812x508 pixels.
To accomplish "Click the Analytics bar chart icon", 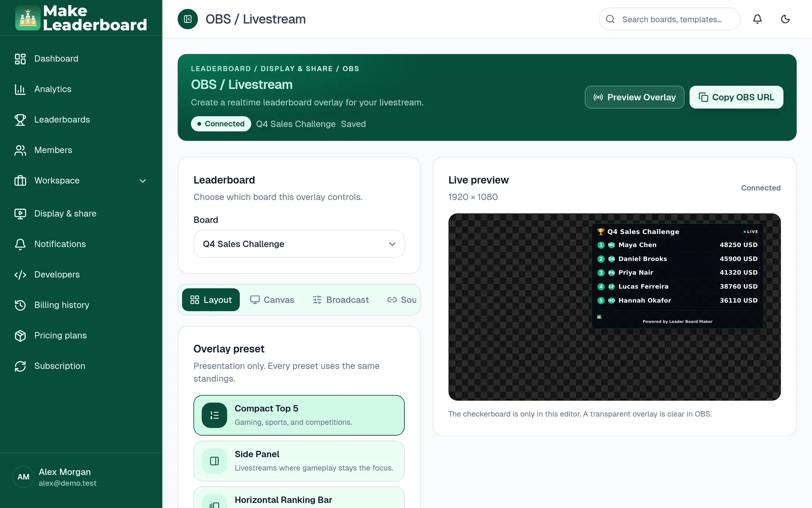I will tap(20, 89).
